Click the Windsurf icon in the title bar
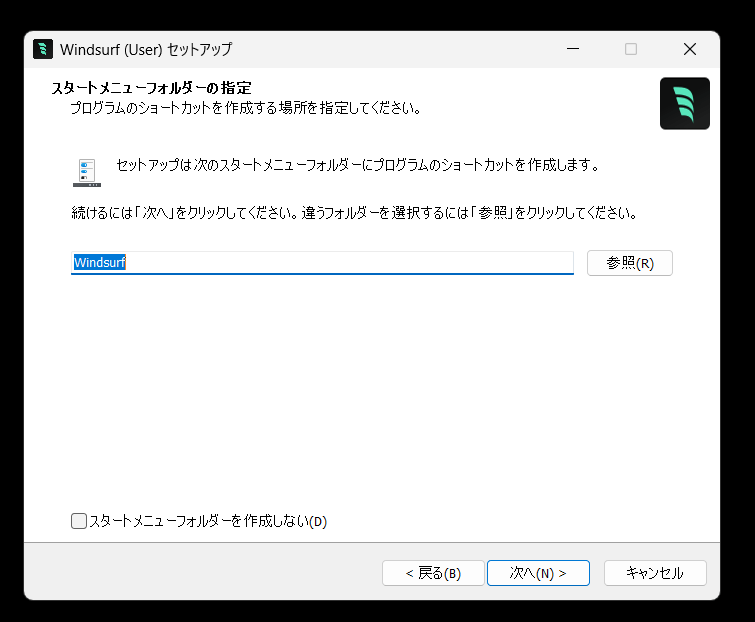Screen dimensions: 755x622 [42, 49]
